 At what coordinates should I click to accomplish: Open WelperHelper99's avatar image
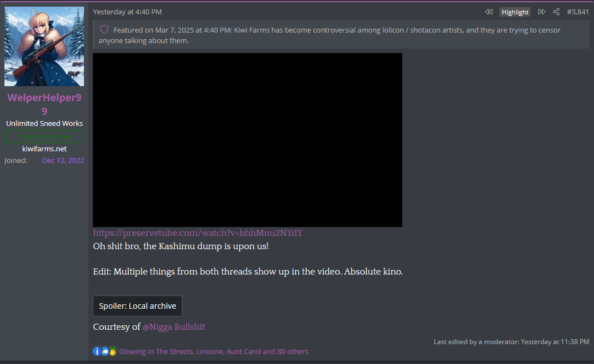(x=44, y=46)
